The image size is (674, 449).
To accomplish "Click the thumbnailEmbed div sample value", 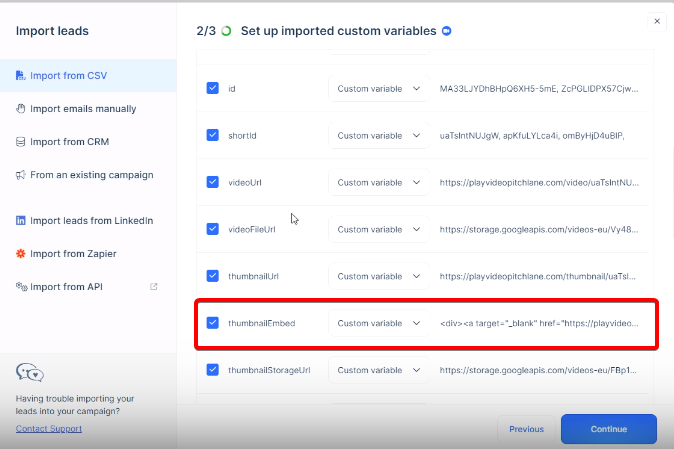I will (539, 323).
